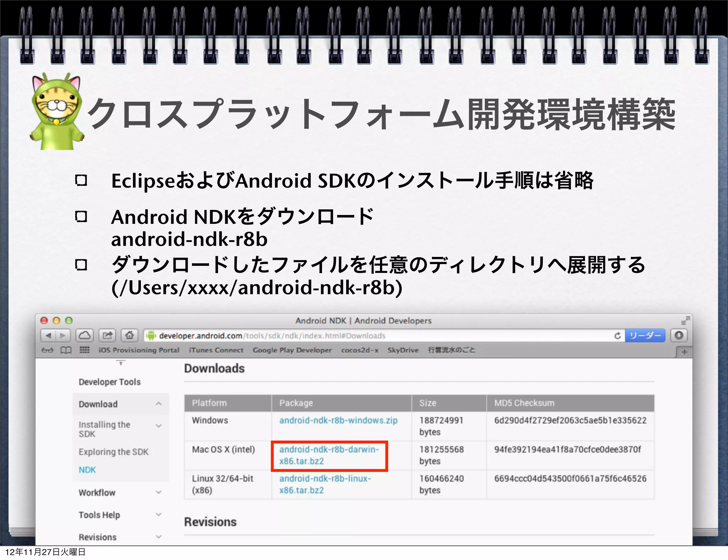Open cocos2d-x bookmark
Viewport: 728px width, 560px height.
pos(360,350)
